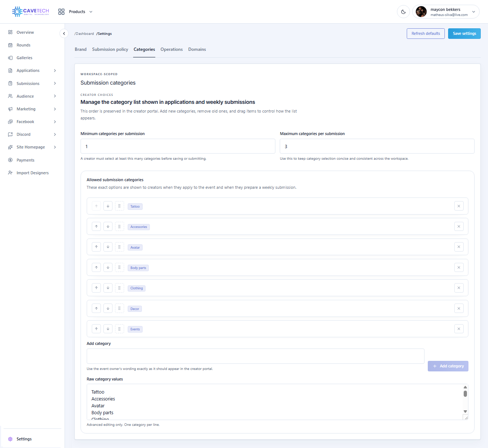Image resolution: width=488 pixels, height=448 pixels.
Task: Click the Accessories category tag
Action: pyautogui.click(x=139, y=227)
